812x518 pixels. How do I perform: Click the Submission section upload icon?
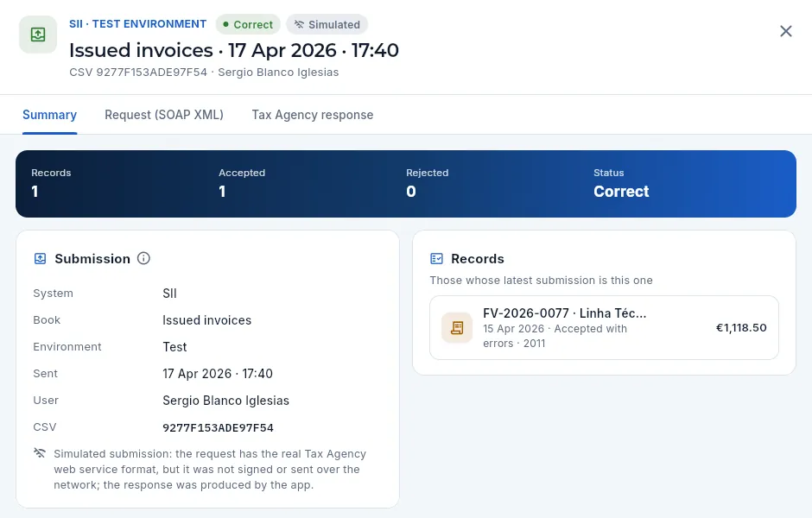click(x=40, y=259)
